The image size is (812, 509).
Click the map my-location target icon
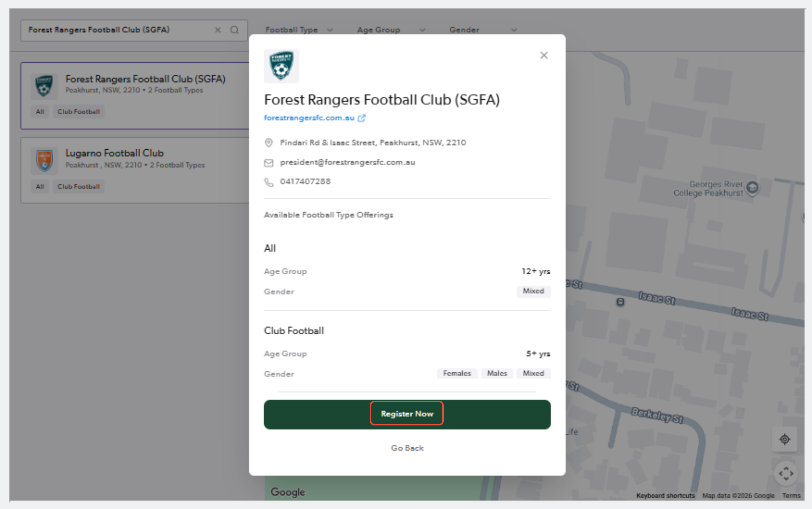785,439
